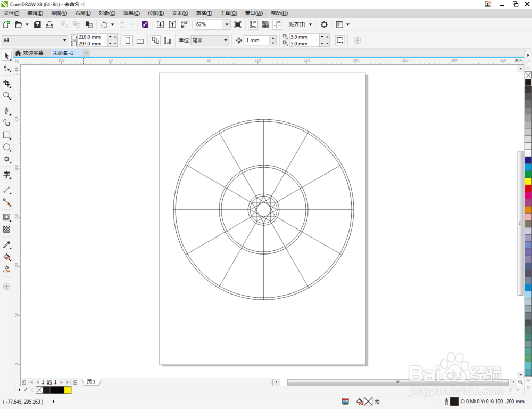This screenshot has width=532, height=409.
Task: Choose the no-color X swatch in palette
Action: (528, 76)
